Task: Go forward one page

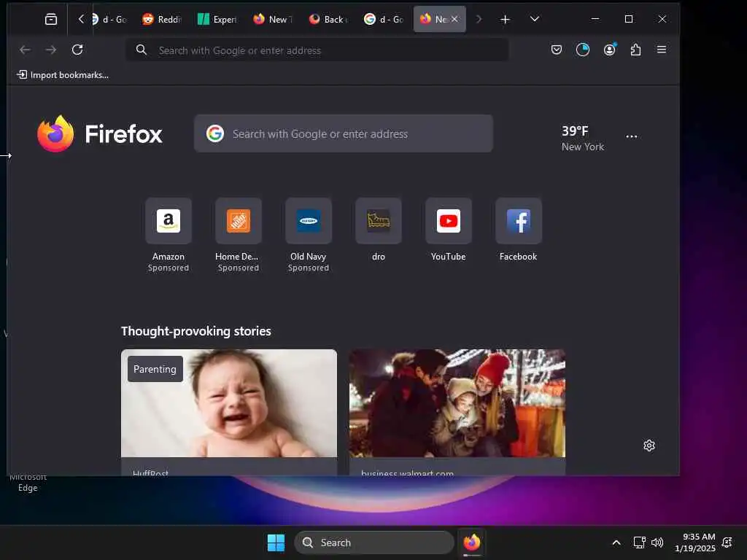Action: [51, 50]
